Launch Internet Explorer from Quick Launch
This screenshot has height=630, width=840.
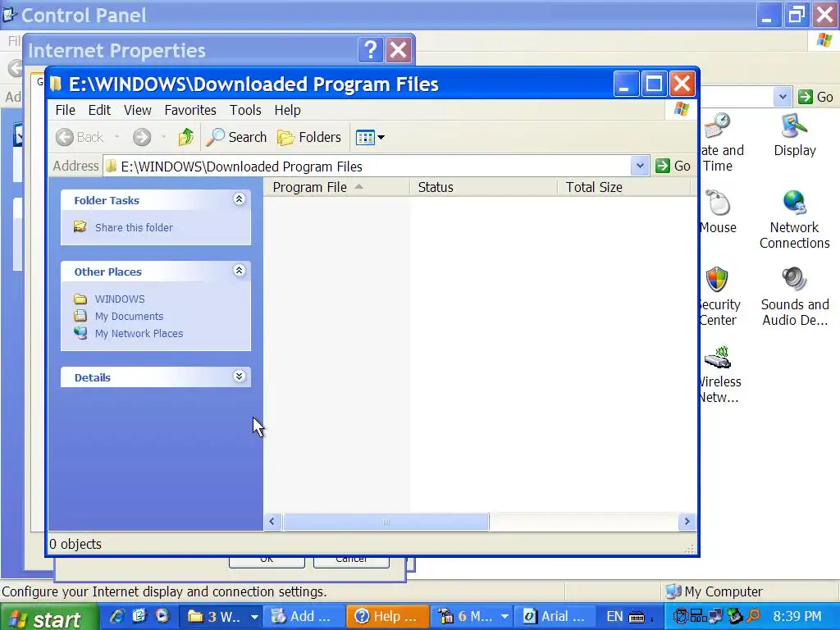click(x=117, y=616)
